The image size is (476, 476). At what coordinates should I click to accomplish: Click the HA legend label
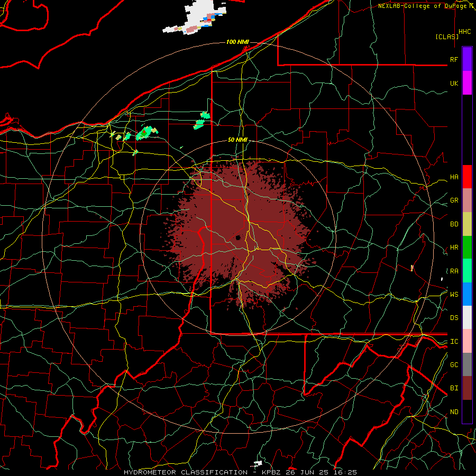pos(454,177)
